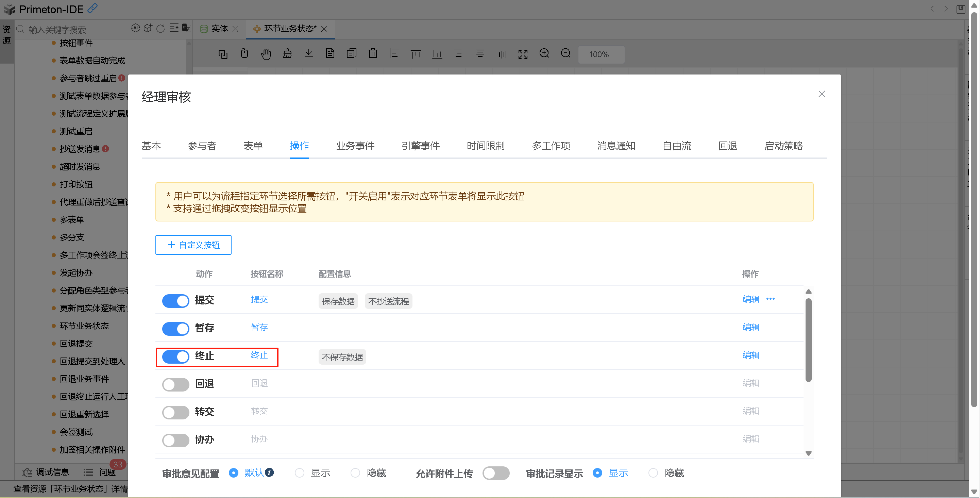Image resolution: width=980 pixels, height=498 pixels.
Task: Switch to the 参与者 tab
Action: (202, 146)
